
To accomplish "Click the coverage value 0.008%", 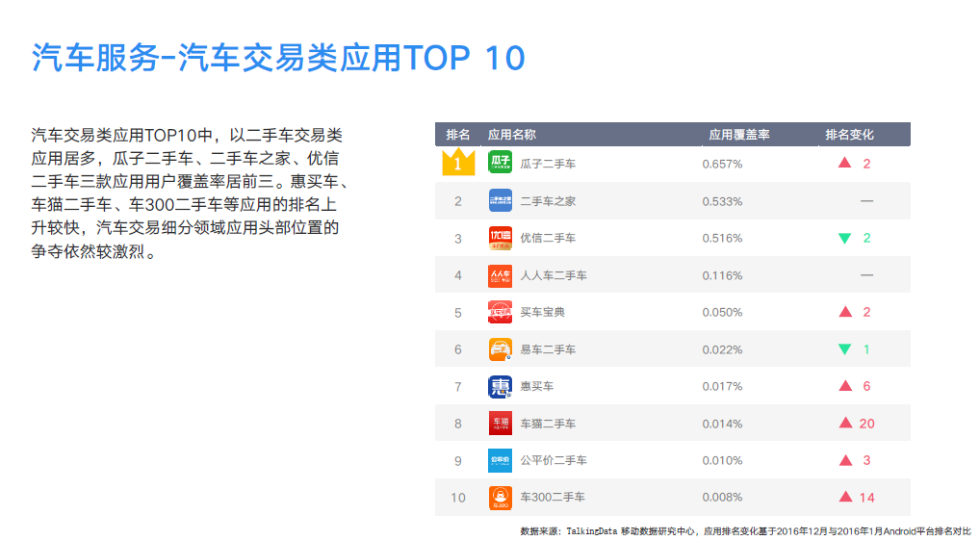I will click(x=722, y=498).
